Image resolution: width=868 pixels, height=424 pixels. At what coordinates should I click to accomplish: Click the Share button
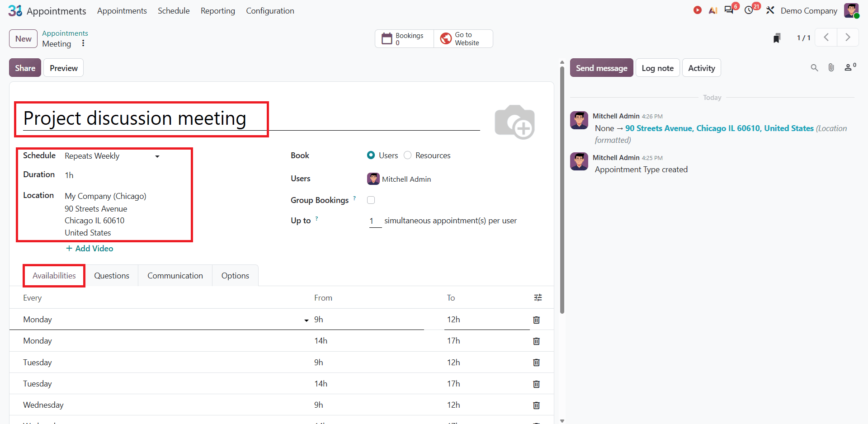coord(25,68)
